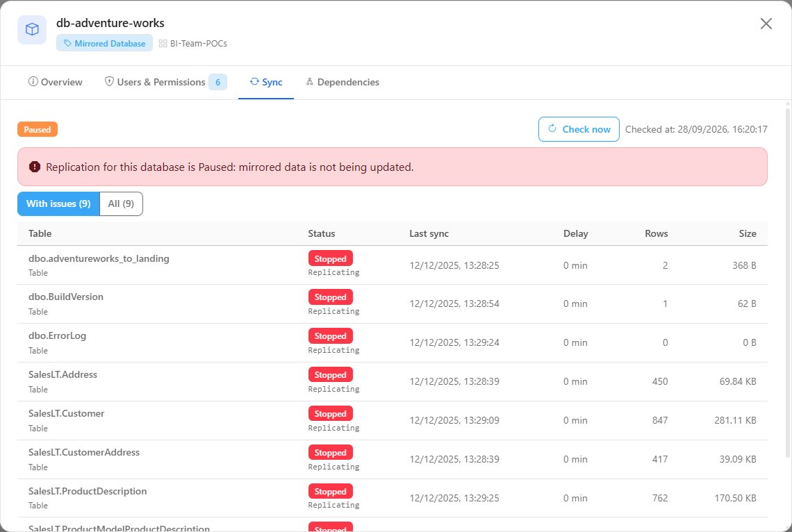This screenshot has height=532, width=792.
Task: Click the 281.11 KB size value
Action: click(735, 420)
